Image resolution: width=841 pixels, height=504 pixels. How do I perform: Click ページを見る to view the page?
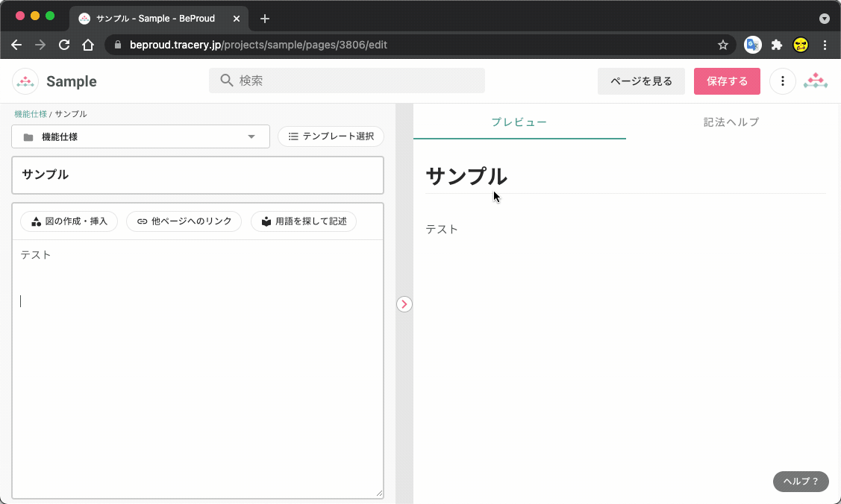click(x=641, y=81)
